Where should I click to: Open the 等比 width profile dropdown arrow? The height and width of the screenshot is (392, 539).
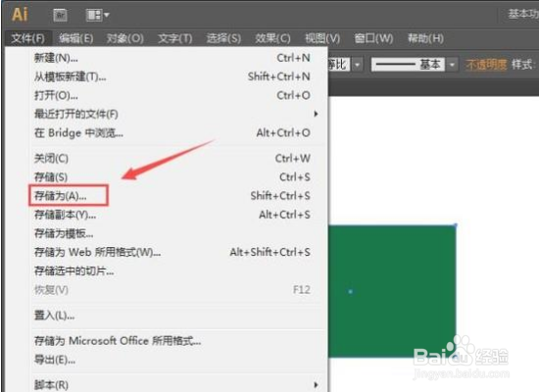358,65
